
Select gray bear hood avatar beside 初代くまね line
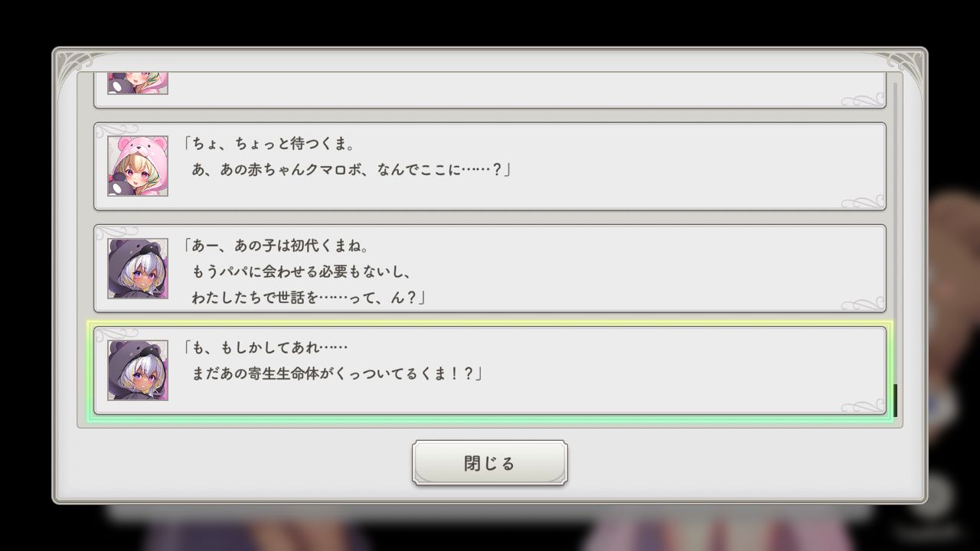pyautogui.click(x=138, y=268)
